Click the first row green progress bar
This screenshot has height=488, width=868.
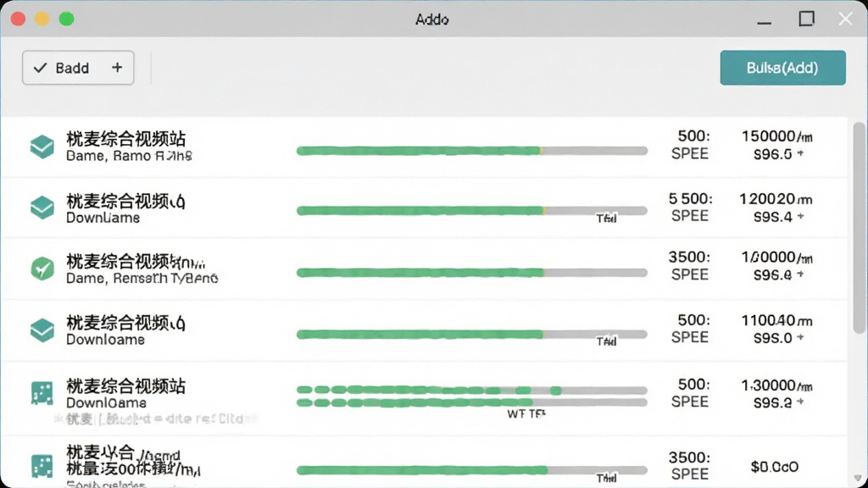(x=472, y=151)
